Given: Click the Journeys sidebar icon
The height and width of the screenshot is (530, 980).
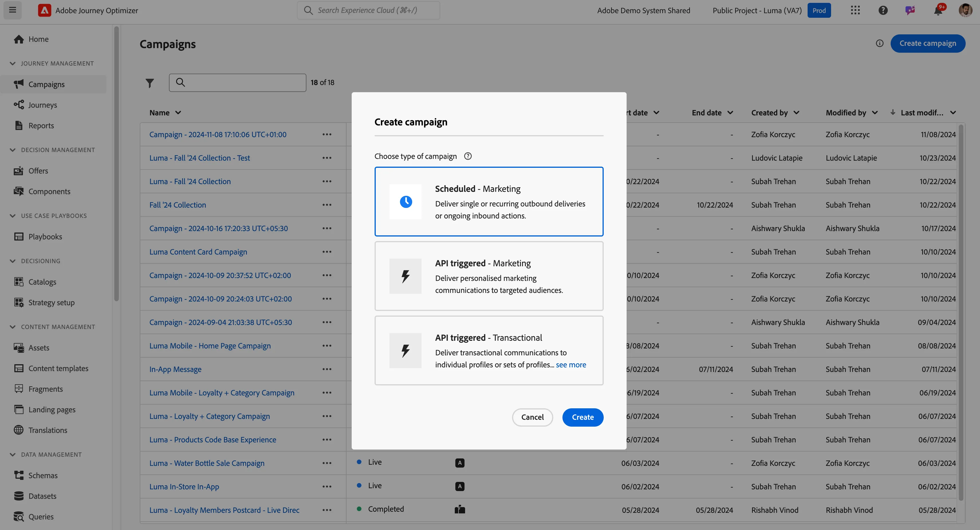Looking at the screenshot, I should coord(19,105).
